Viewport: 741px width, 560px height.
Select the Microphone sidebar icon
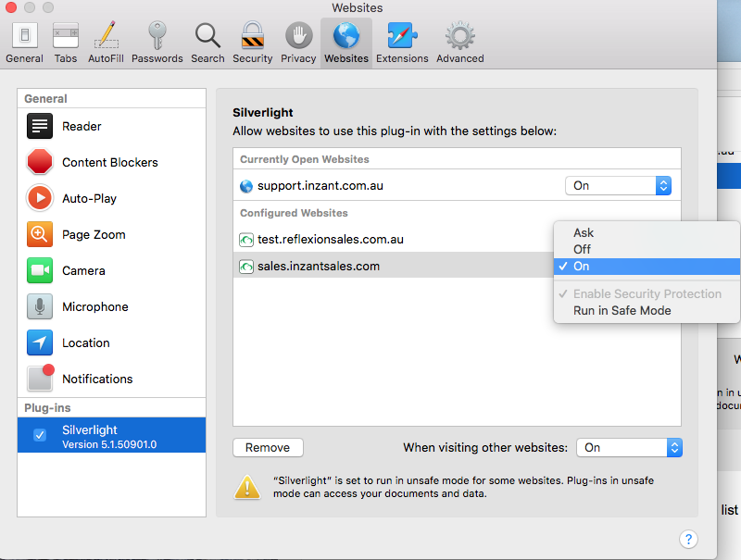pyautogui.click(x=40, y=306)
